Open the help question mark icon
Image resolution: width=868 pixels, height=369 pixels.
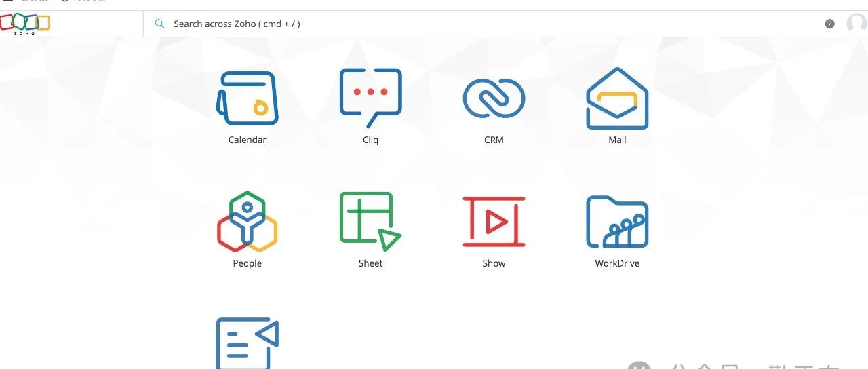point(829,24)
